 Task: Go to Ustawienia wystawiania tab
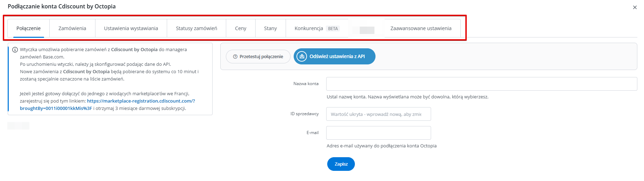tap(131, 28)
